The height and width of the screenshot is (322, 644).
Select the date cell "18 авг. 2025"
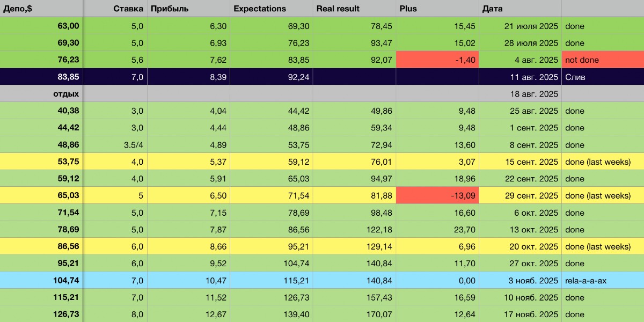tap(520, 94)
